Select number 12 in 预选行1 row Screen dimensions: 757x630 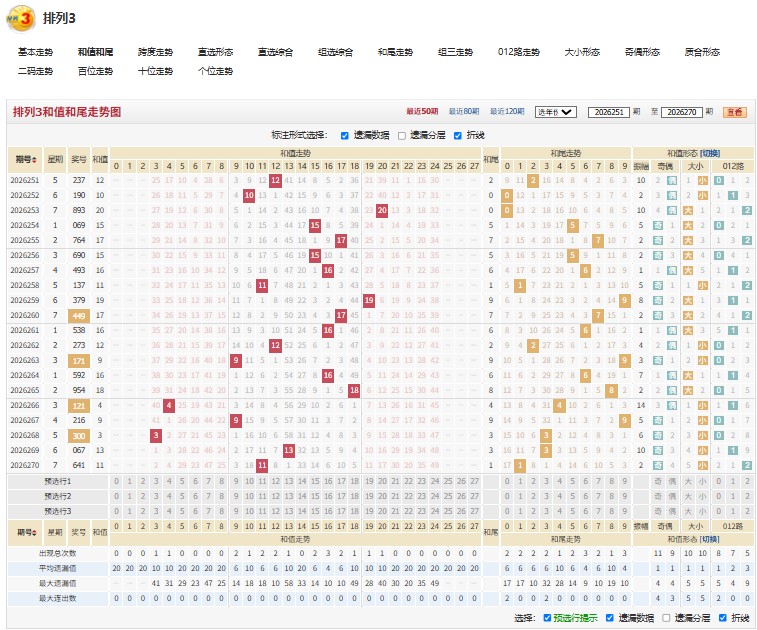pyautogui.click(x=275, y=481)
